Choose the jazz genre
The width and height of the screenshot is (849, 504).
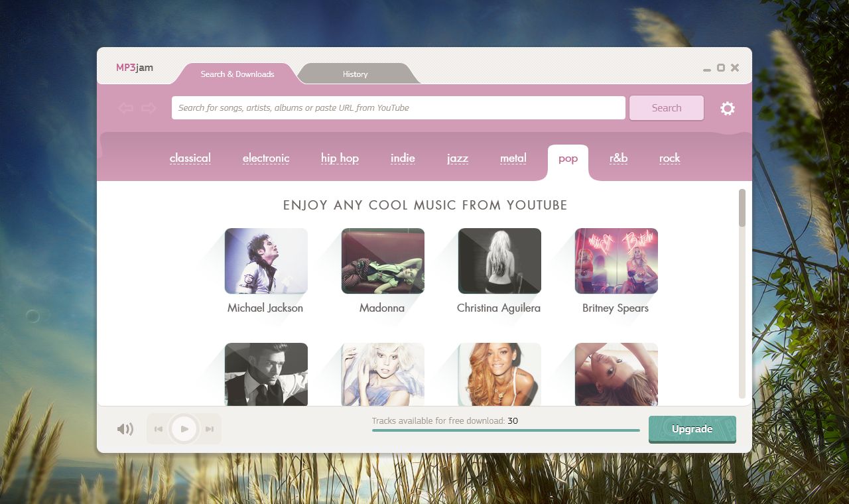click(458, 158)
